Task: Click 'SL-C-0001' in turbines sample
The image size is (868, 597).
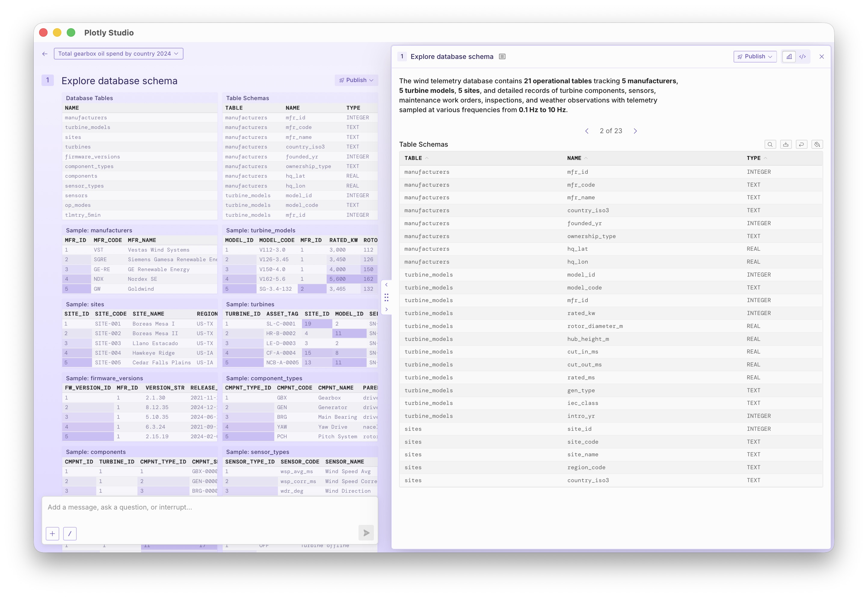Action: 281,324
